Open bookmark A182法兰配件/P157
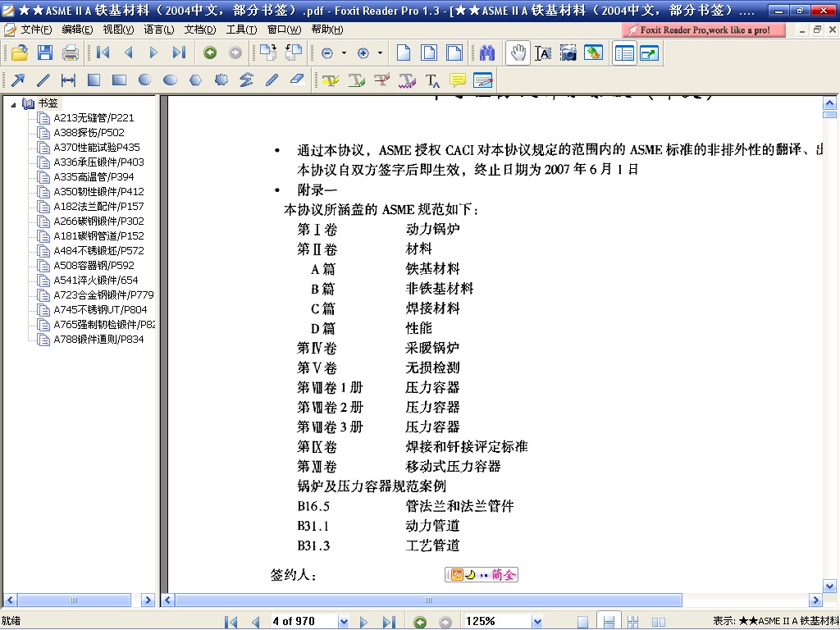The height and width of the screenshot is (630, 840). [x=98, y=206]
